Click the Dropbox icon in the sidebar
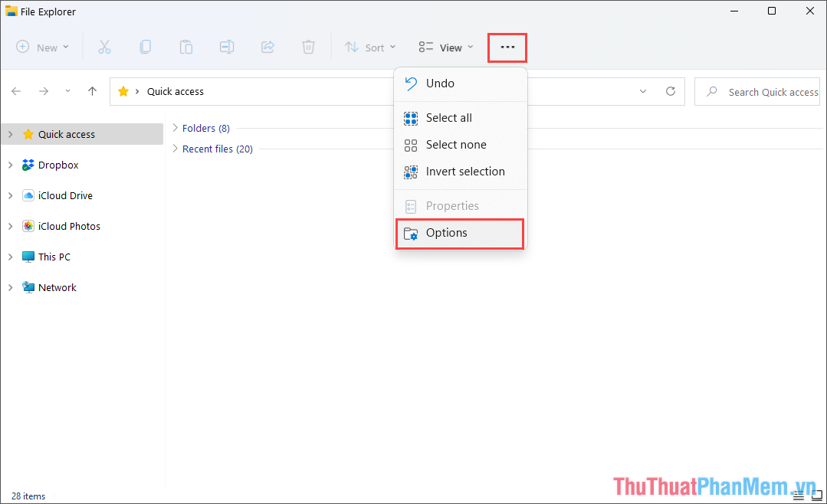827x504 pixels. pos(28,165)
